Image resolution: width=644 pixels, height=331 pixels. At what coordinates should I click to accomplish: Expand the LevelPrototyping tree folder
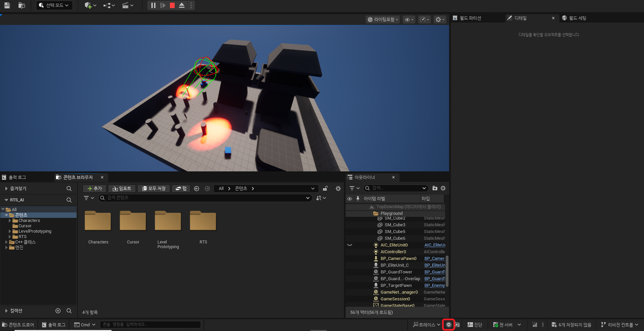point(10,231)
